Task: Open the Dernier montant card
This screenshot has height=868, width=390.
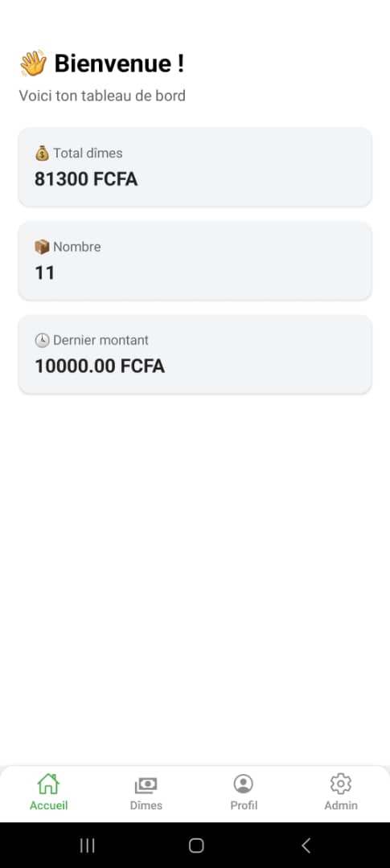Action: (x=195, y=354)
